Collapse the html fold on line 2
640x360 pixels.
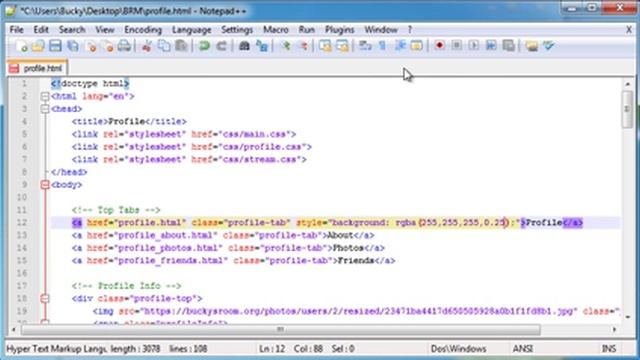[x=45, y=96]
